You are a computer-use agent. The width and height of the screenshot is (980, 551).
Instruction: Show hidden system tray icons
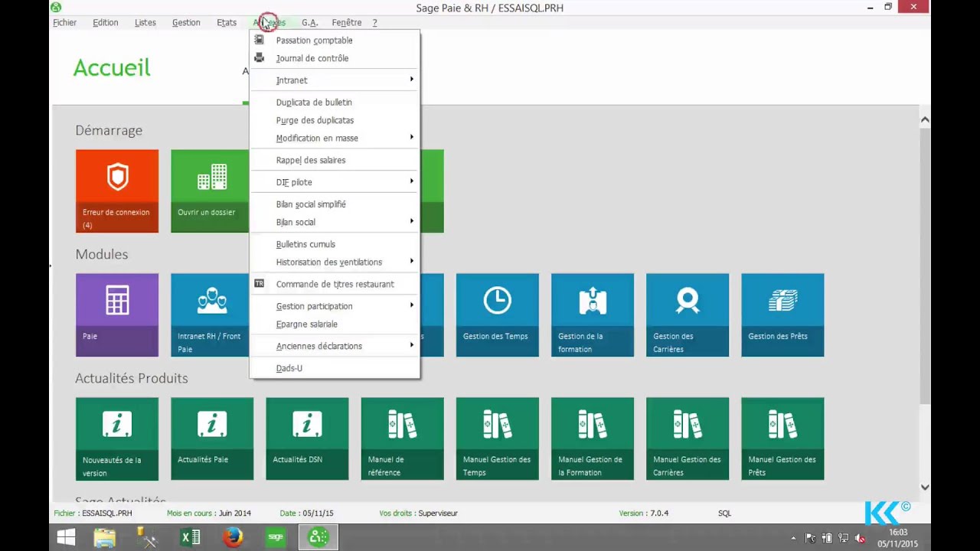pos(793,539)
